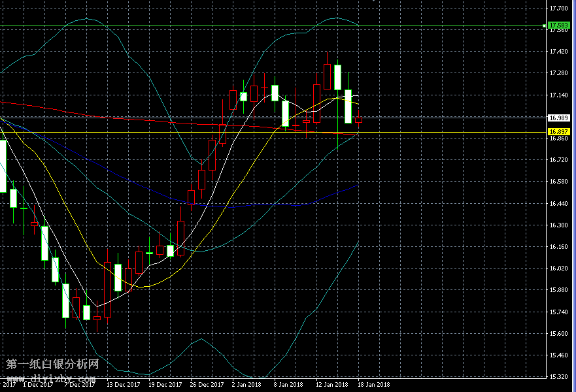Click the current price 16.989 label
The width and height of the screenshot is (576, 392).
click(x=559, y=118)
